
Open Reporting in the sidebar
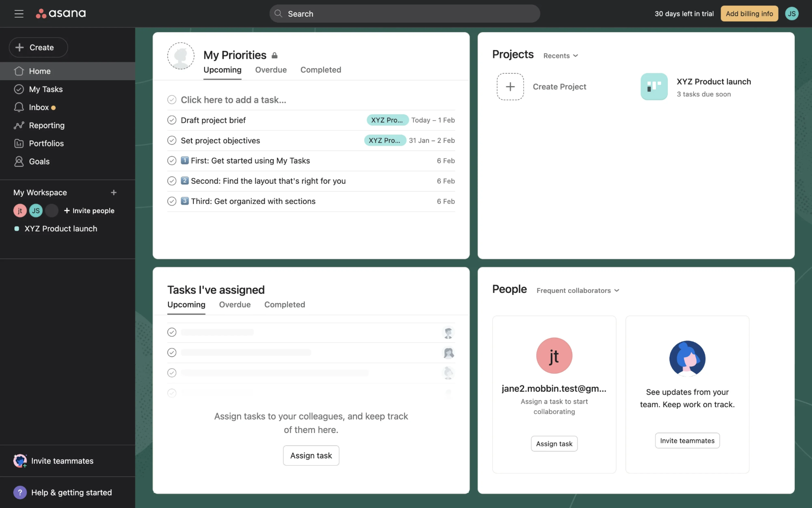(x=67, y=125)
